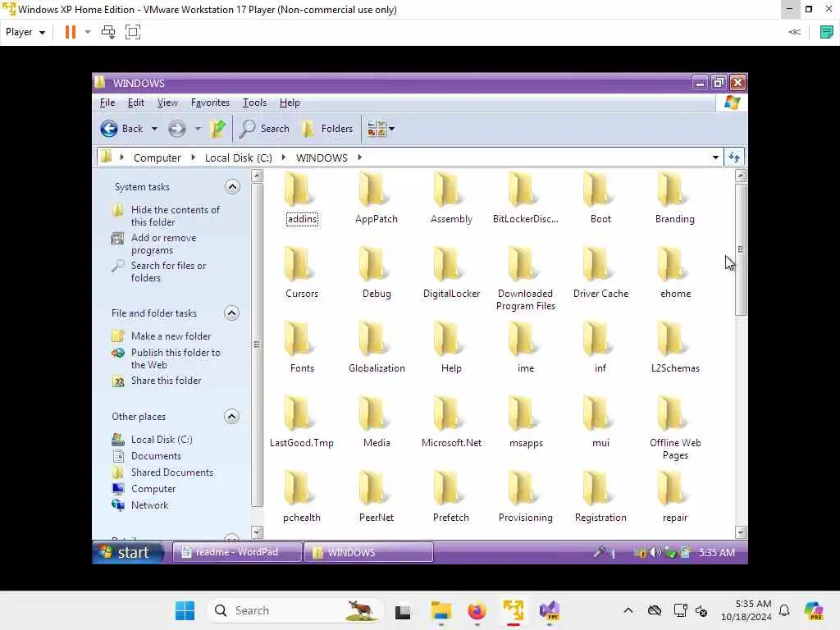The height and width of the screenshot is (630, 840).
Task: Select the Boot folder icon
Action: pyautogui.click(x=597, y=189)
